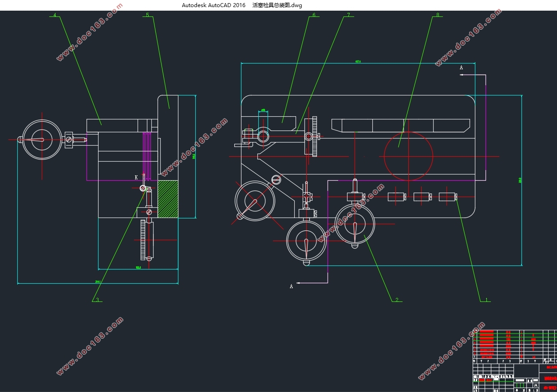This screenshot has width=557, height=392.
Task: Select the K detail label
Action: coord(136,177)
